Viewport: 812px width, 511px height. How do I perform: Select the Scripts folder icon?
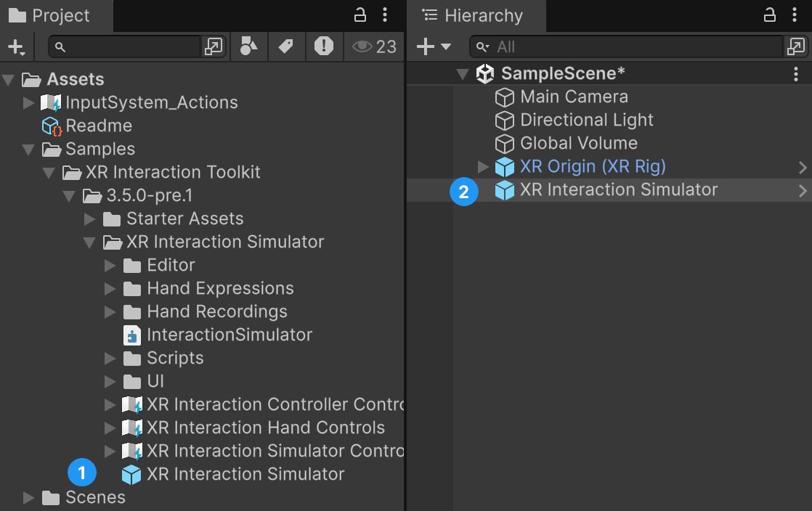coord(132,359)
